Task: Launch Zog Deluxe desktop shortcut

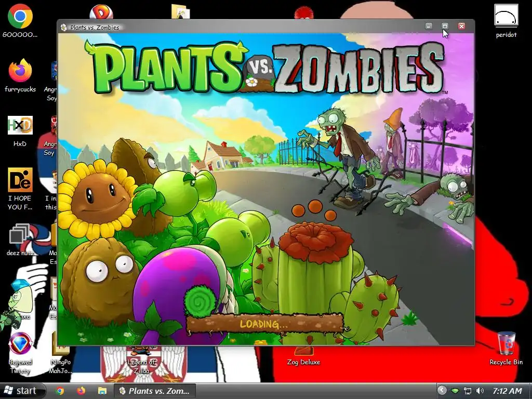Action: 303,356
